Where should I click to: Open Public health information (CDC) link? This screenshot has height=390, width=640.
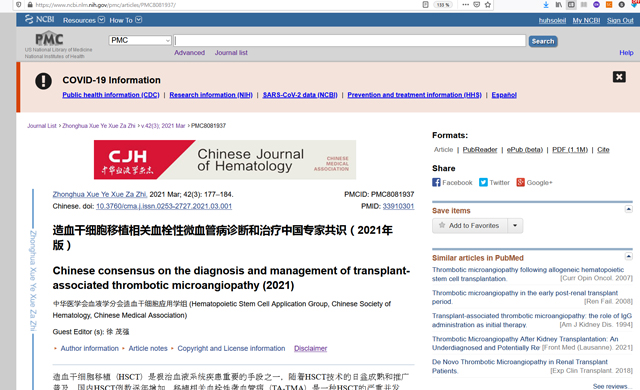click(x=111, y=95)
